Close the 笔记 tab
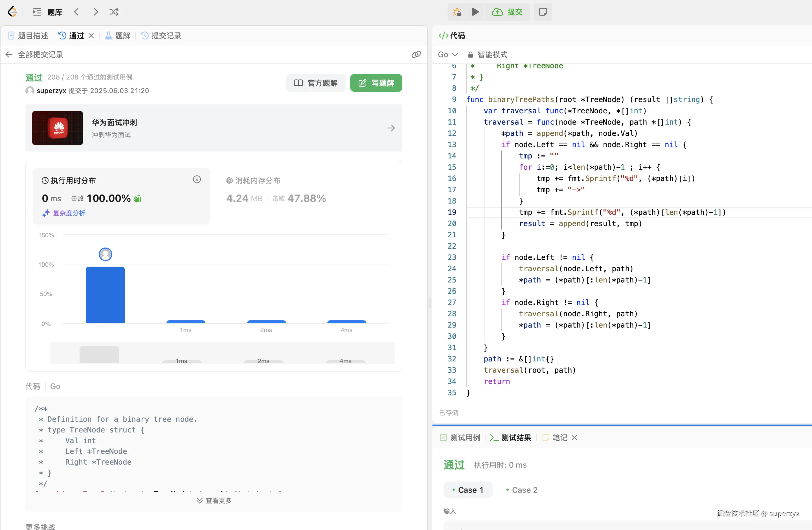The width and height of the screenshot is (812, 530). 574,438
